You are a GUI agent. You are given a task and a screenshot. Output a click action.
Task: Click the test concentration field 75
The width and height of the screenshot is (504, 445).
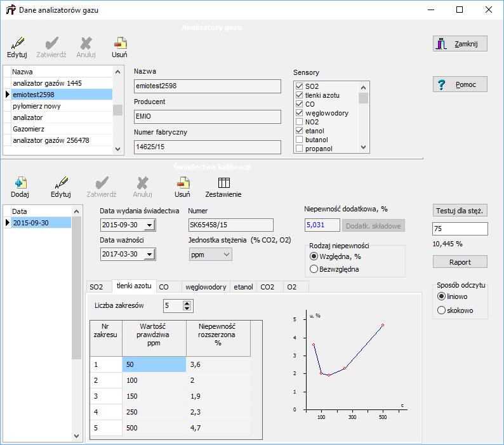[x=460, y=229]
